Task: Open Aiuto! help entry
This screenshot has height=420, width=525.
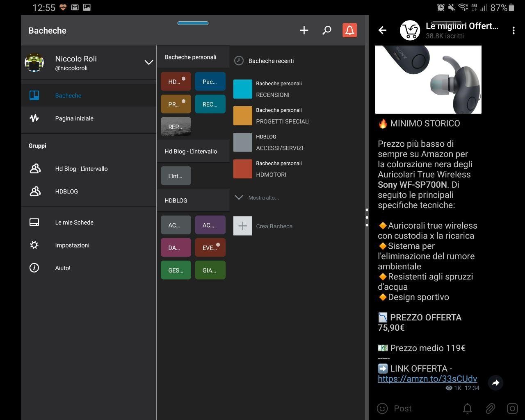Action: click(x=89, y=268)
